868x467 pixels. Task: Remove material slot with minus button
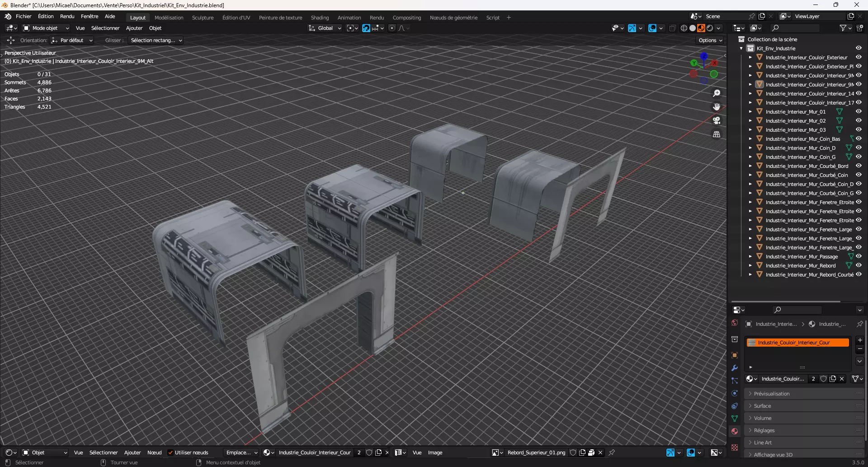[860, 349]
